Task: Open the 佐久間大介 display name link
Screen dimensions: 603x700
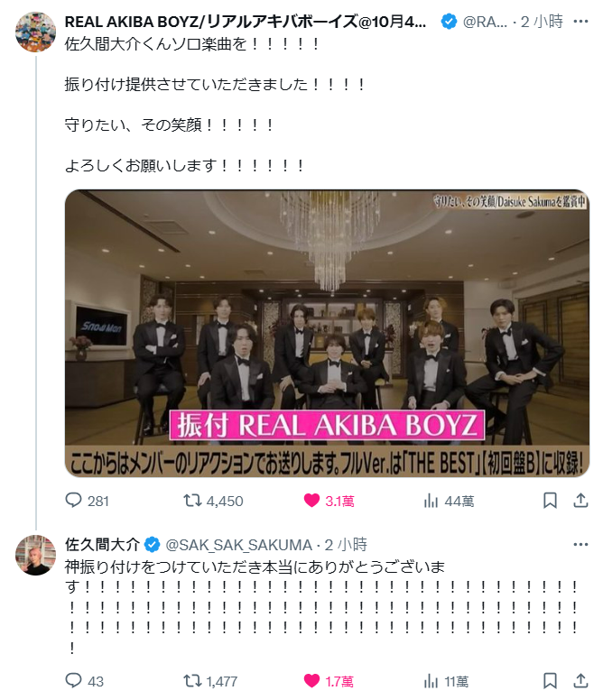Action: tap(102, 545)
